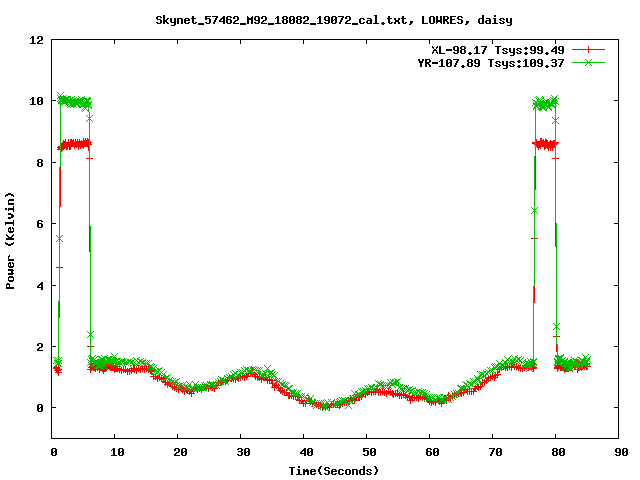Click the second green calibration plateau near 78 seconds
The image size is (640, 480).
[545, 103]
